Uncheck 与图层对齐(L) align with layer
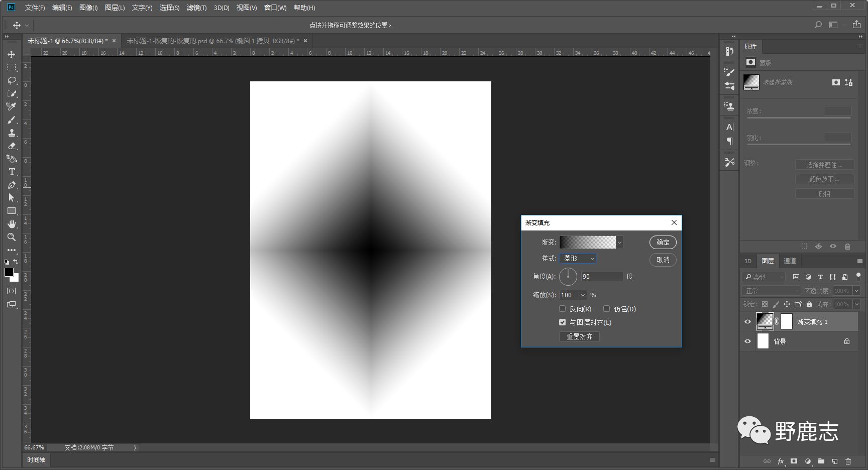The width and height of the screenshot is (868, 470). coord(562,322)
